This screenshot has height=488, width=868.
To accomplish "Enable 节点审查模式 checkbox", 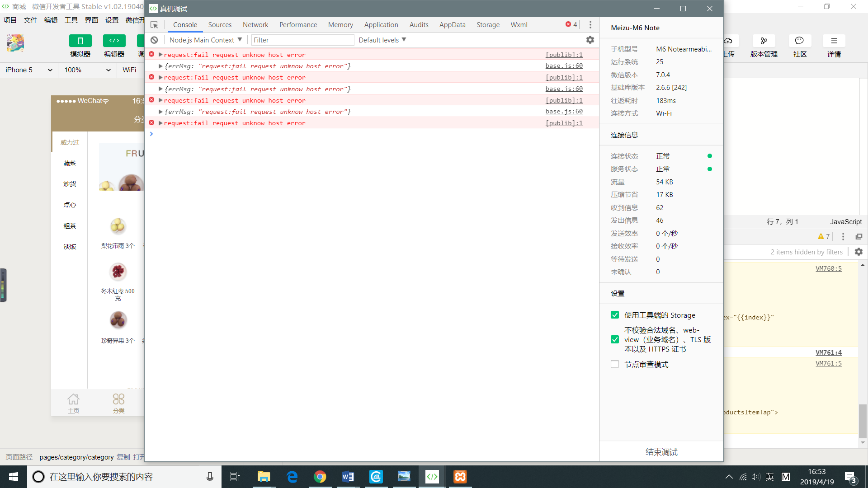I will 615,364.
